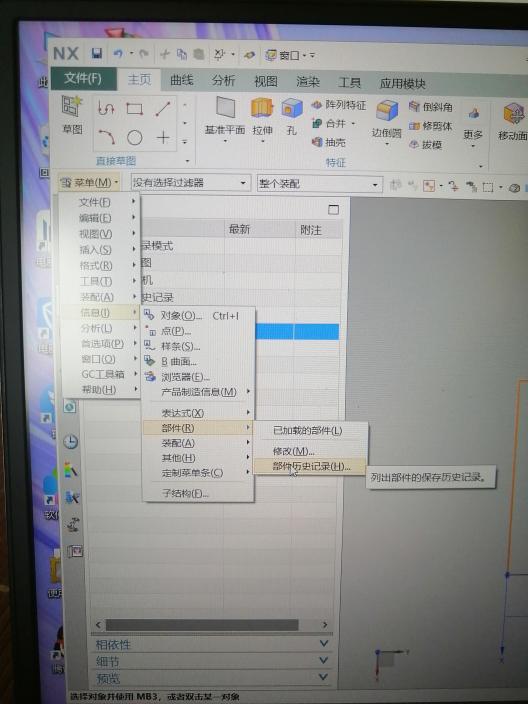Click 拔模 draft command
This screenshot has width=528, height=704.
click(426, 145)
